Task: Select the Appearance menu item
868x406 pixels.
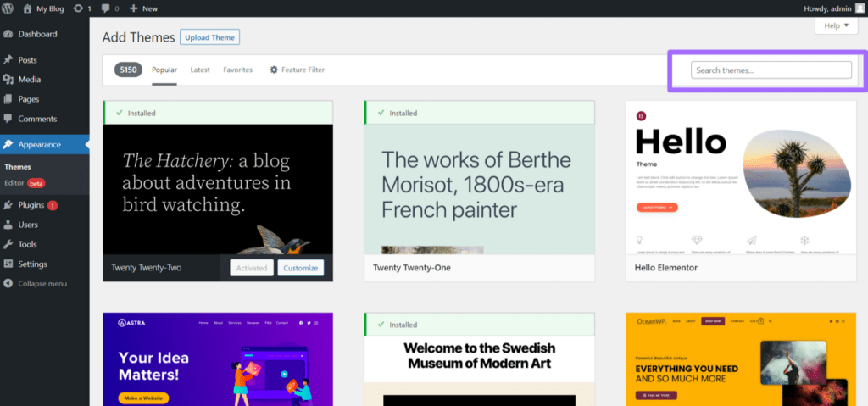Action: pos(44,145)
